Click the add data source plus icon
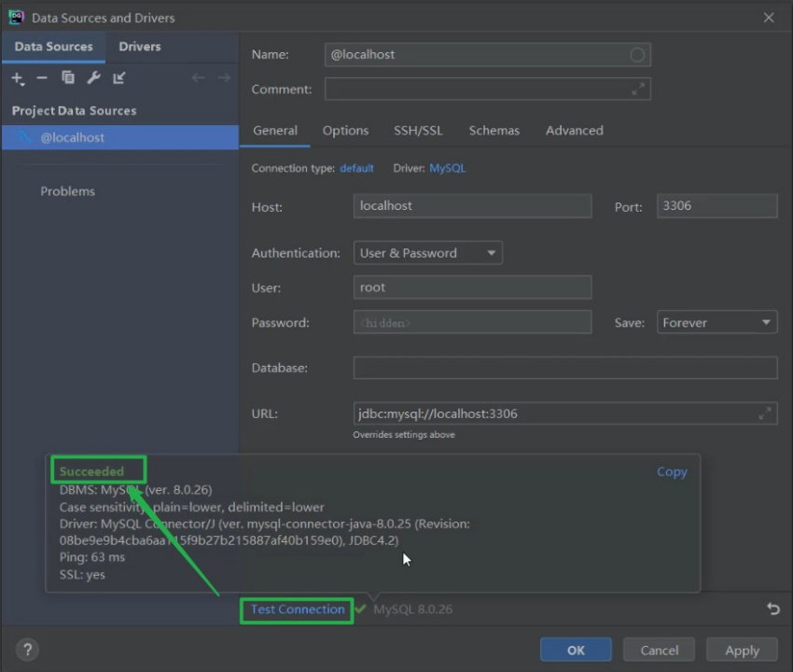 coord(18,78)
